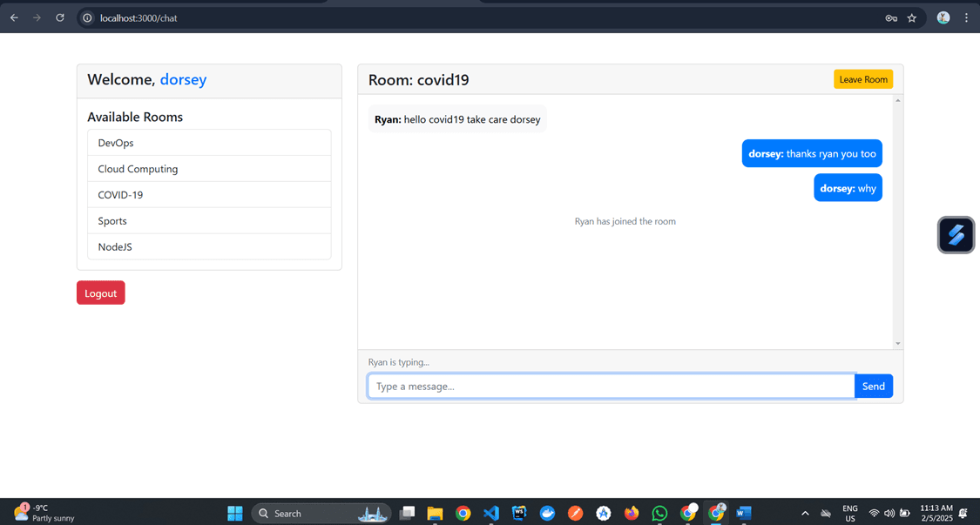
Task: Focus the Type a message input field
Action: point(610,386)
